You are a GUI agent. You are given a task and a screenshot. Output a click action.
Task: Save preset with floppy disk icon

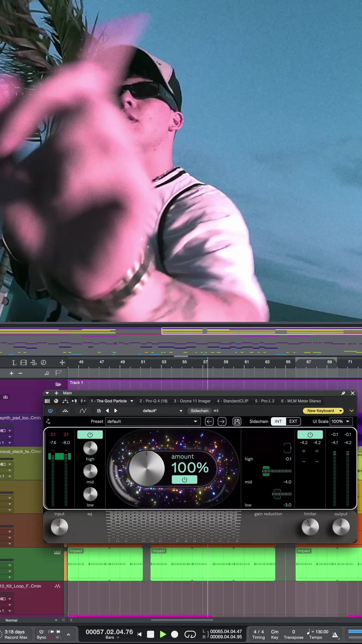pos(237,421)
